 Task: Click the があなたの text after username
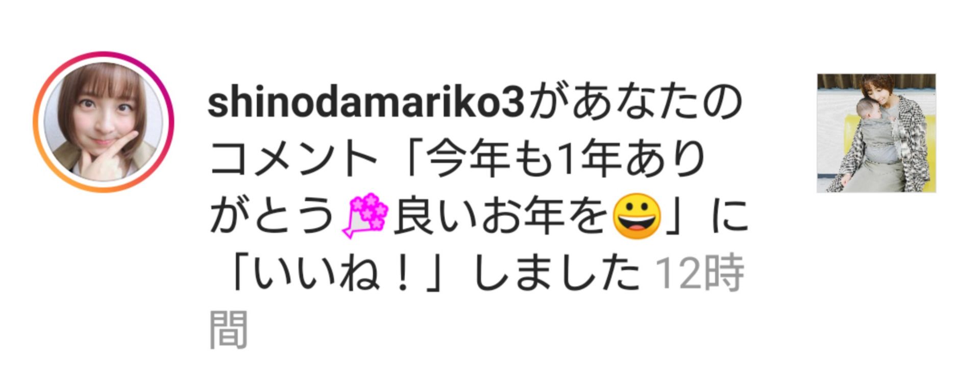[634, 102]
